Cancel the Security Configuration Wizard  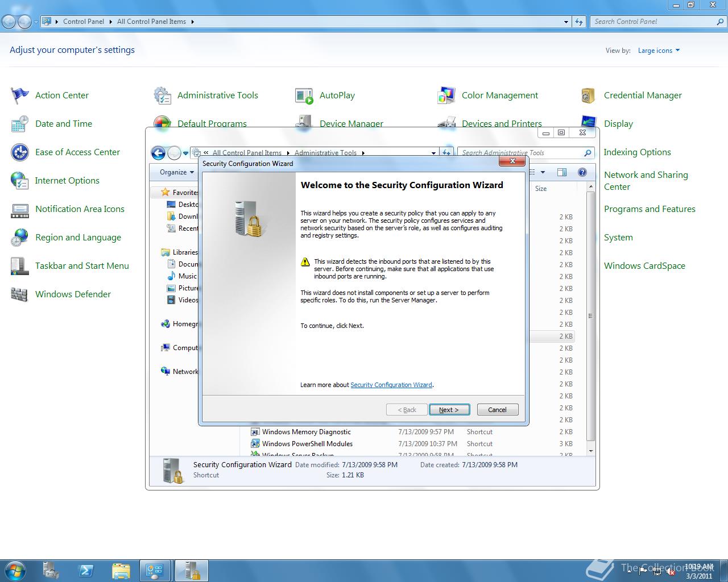(x=497, y=410)
